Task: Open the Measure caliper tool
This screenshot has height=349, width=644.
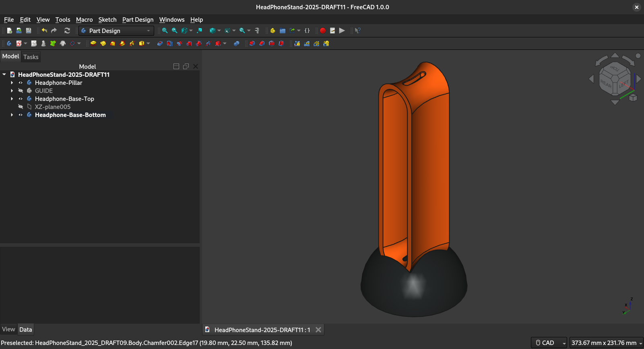Action: [x=257, y=31]
